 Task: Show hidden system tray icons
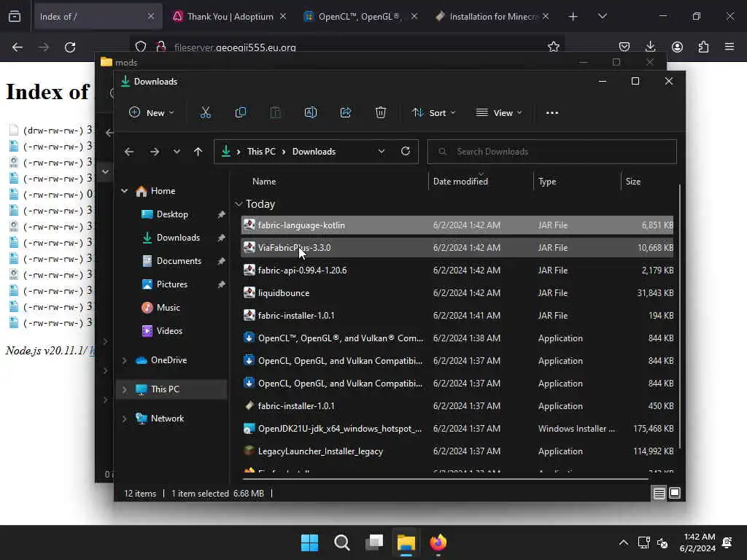623,542
